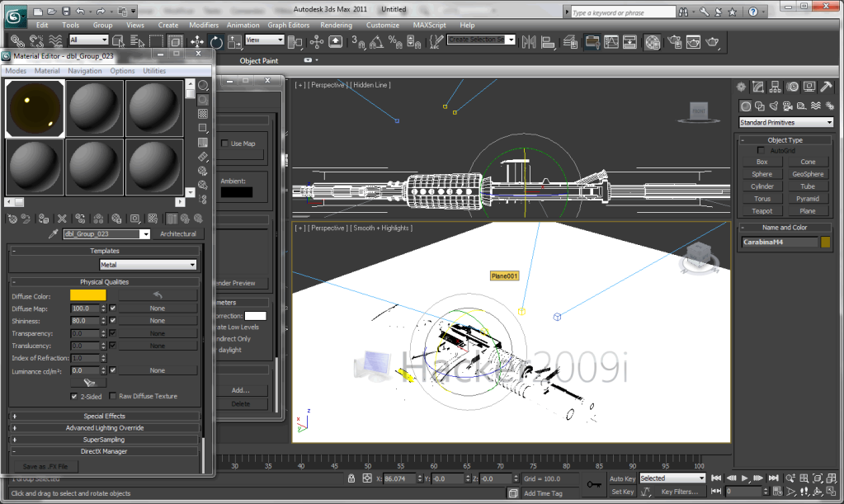Toggle the Selection Lock padlock icon
The width and height of the screenshot is (844, 504).
[x=351, y=478]
